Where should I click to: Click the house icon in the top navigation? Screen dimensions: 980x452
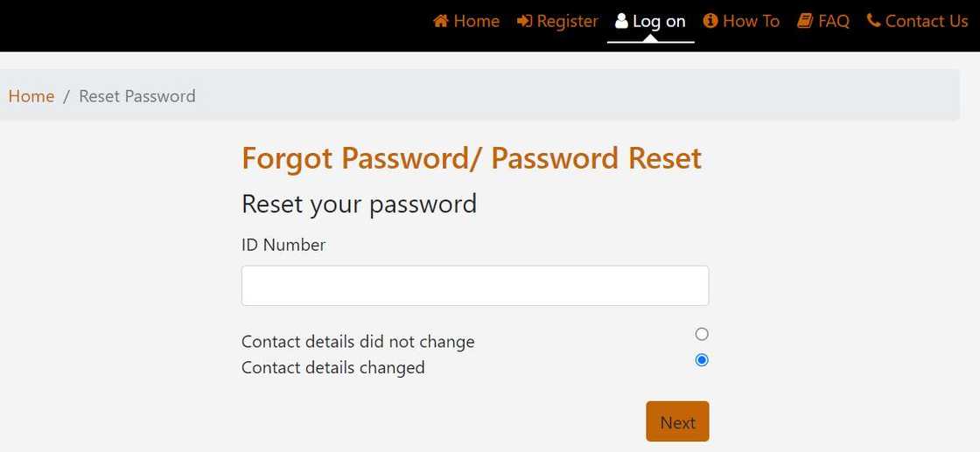coord(441,21)
